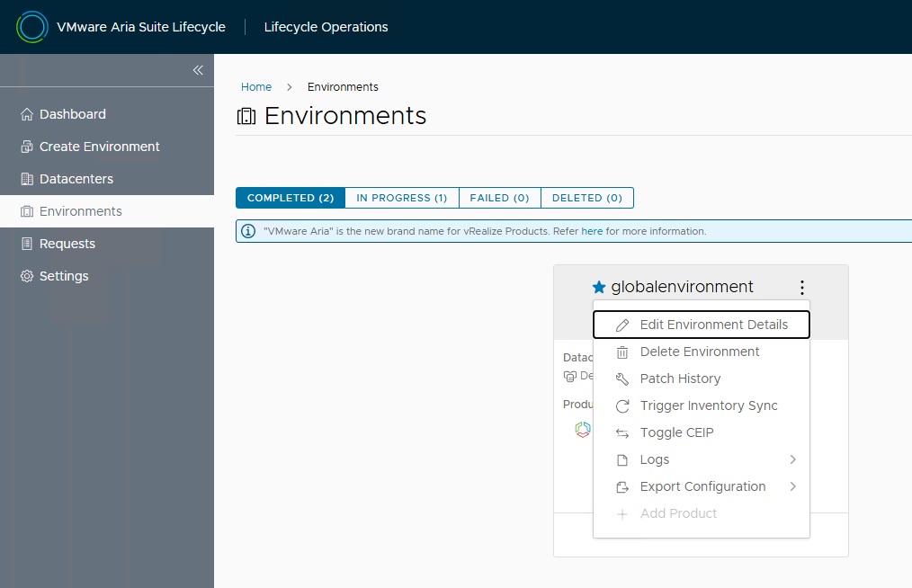
Task: Select Edit Environment Details menu entry
Action: pos(713,325)
